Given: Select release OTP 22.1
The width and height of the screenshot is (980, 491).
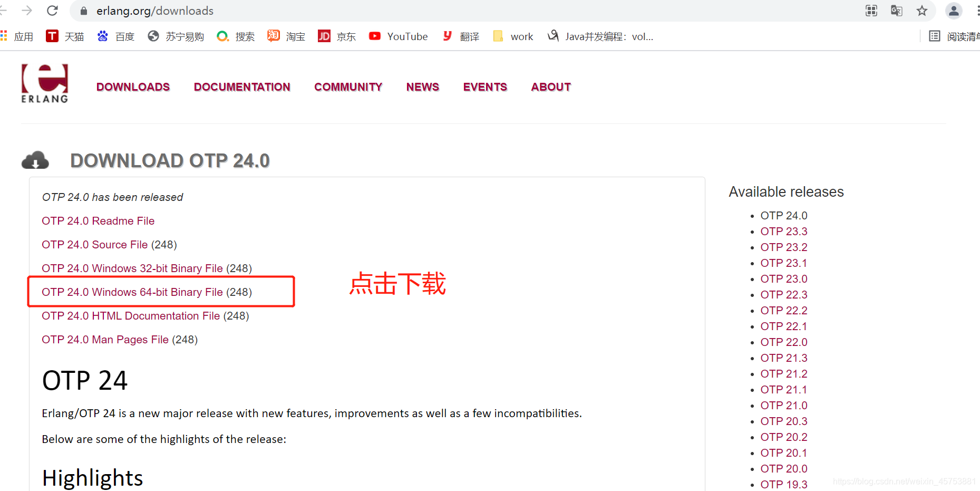Looking at the screenshot, I should pyautogui.click(x=784, y=326).
